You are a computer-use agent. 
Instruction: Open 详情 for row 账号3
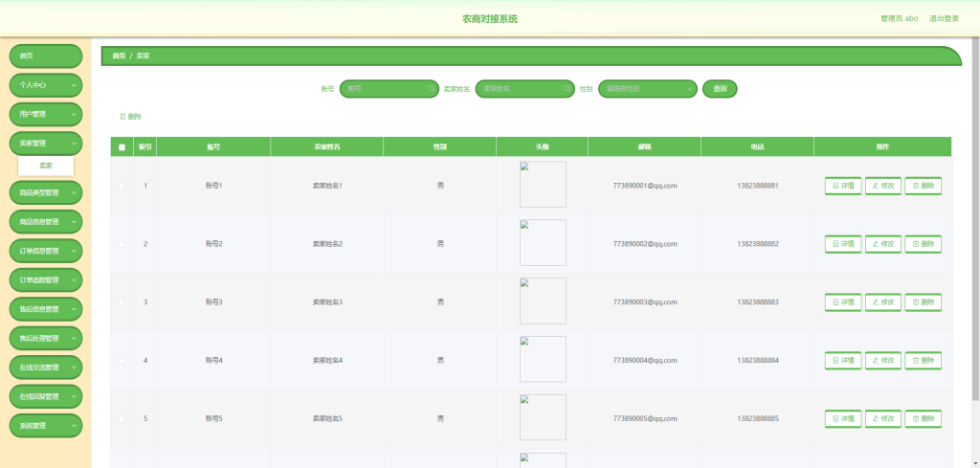(843, 301)
